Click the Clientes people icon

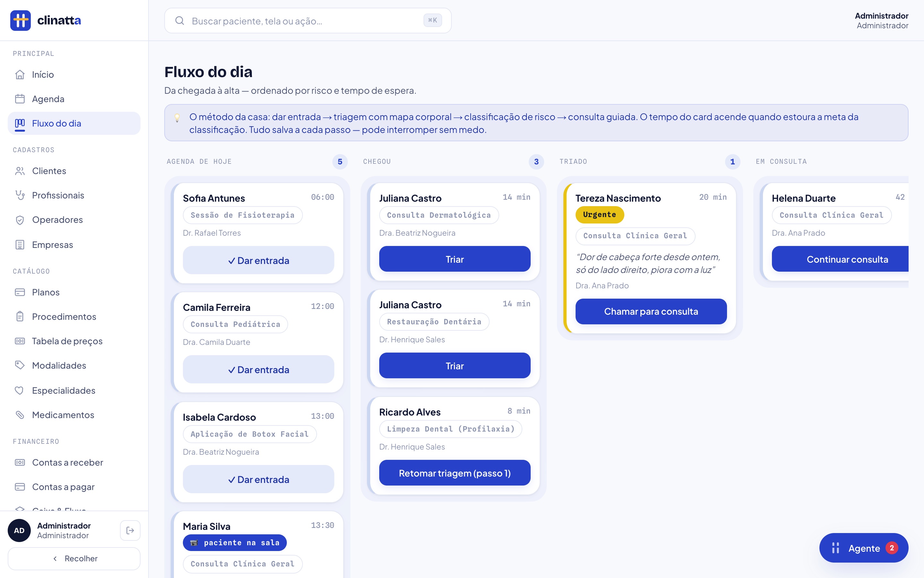click(20, 171)
